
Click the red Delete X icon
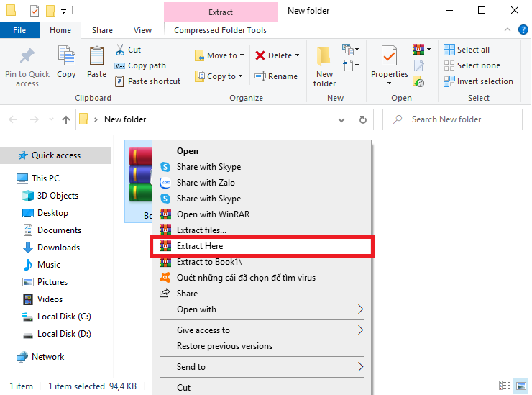(260, 55)
